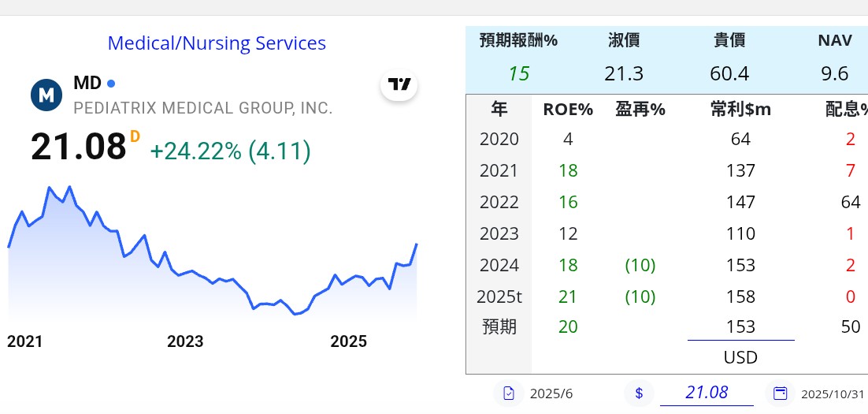Click the TradingView logo button
The height and width of the screenshot is (414, 868).
[399, 85]
